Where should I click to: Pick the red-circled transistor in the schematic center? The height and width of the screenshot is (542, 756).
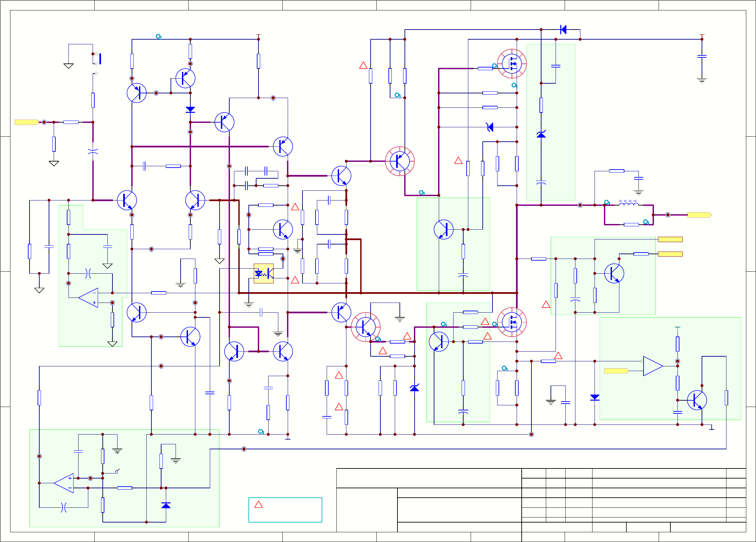pos(400,161)
